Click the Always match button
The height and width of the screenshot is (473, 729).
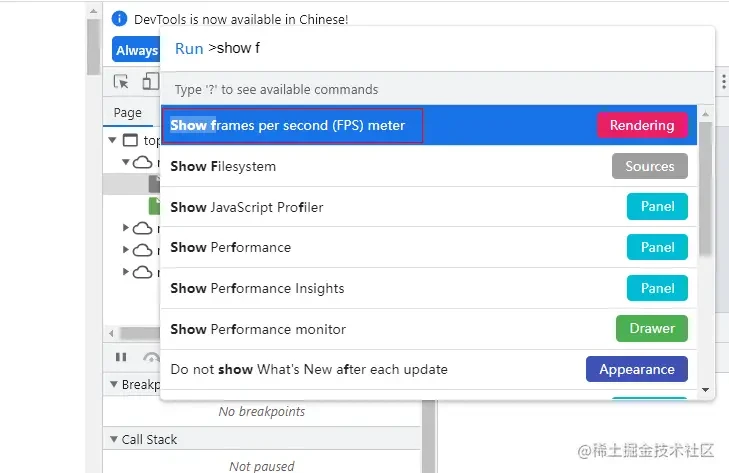point(136,50)
